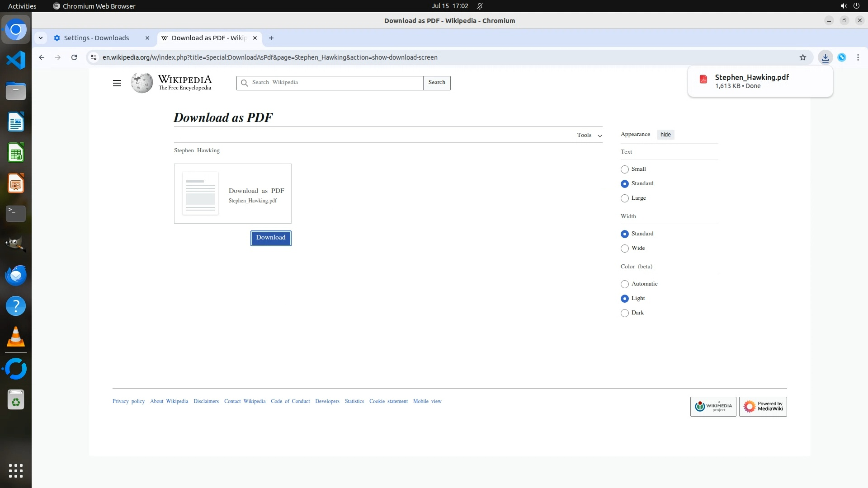Viewport: 868px width, 488px height.
Task: Bookmark this page with the star icon
Action: click(802, 57)
